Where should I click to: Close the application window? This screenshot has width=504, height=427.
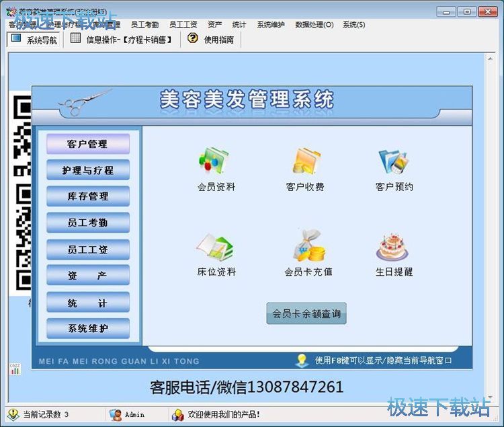tap(488, 12)
